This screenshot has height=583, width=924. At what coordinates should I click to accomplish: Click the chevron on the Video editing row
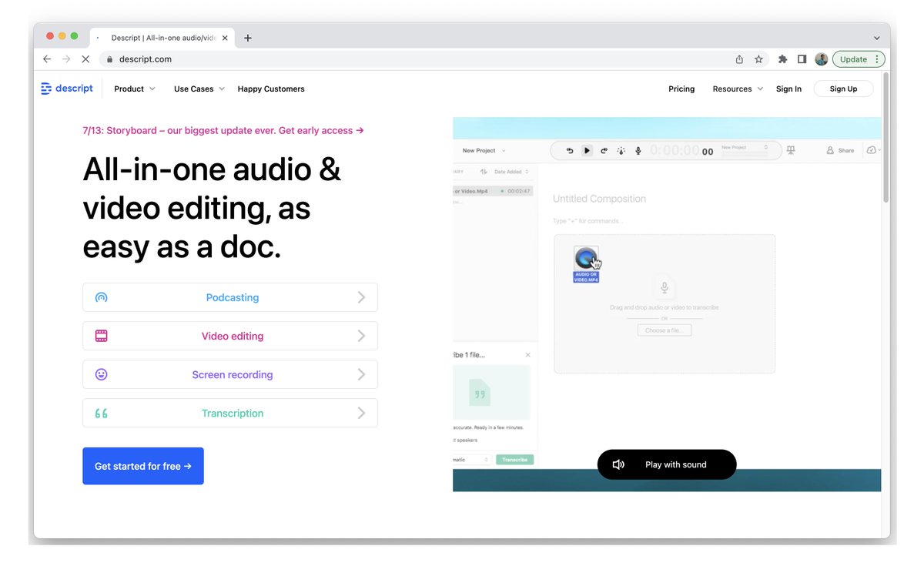pos(361,336)
